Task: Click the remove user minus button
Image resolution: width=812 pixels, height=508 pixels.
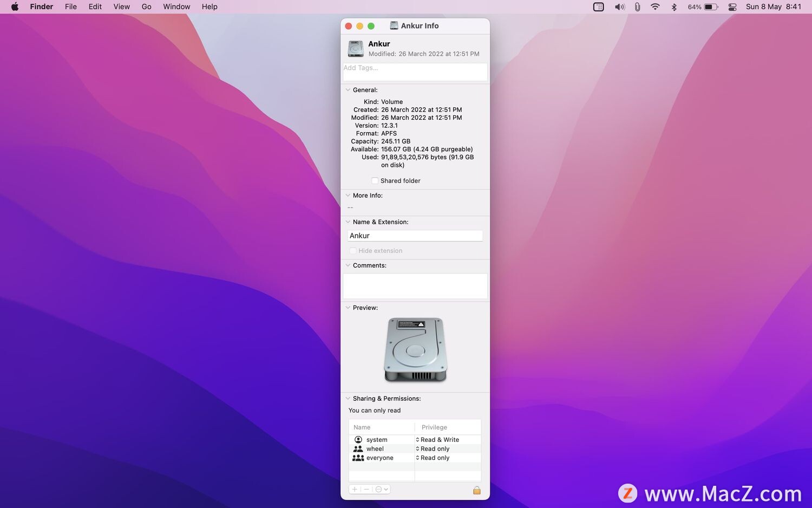Action: click(366, 490)
